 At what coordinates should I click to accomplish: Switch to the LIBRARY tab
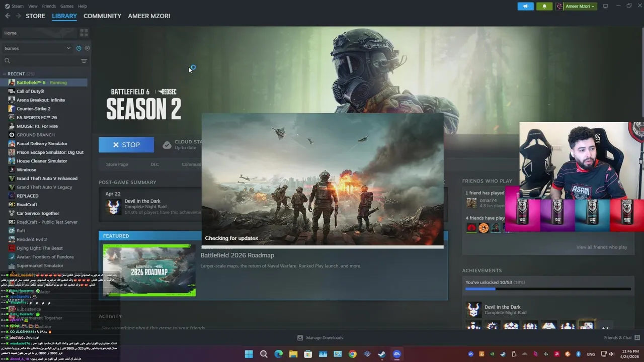tap(64, 16)
